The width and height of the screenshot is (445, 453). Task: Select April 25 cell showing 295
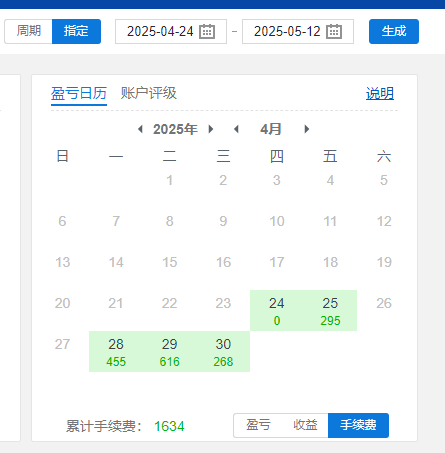point(330,310)
